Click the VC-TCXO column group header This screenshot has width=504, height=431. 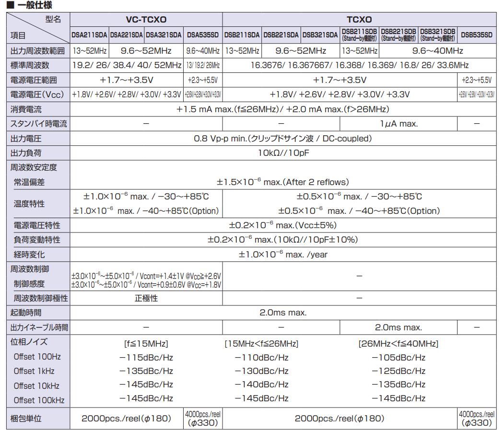click(146, 20)
